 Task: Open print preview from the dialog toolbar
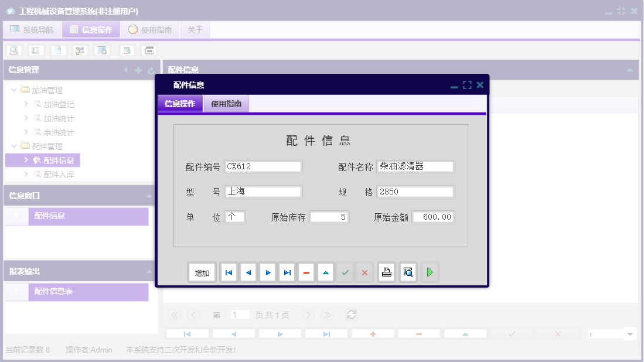(x=408, y=272)
